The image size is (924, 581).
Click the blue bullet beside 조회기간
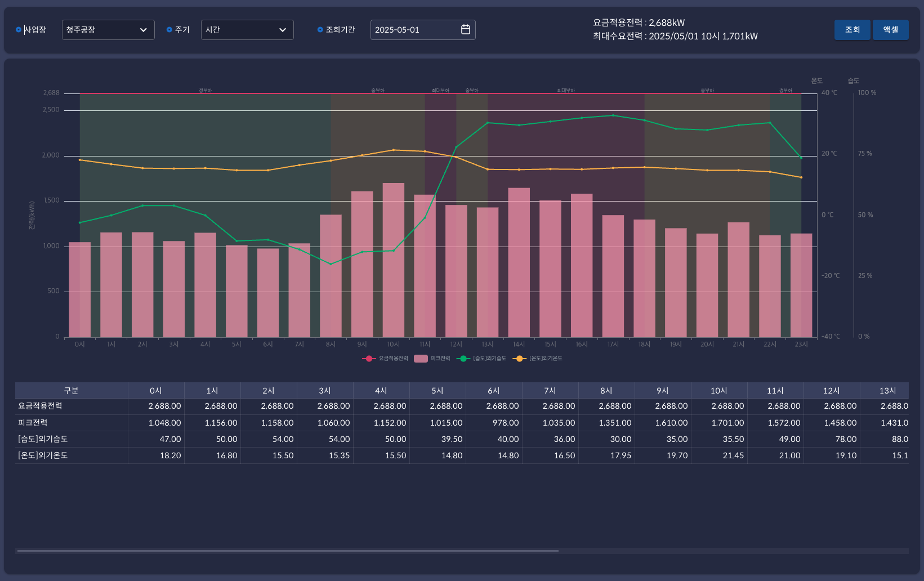320,30
